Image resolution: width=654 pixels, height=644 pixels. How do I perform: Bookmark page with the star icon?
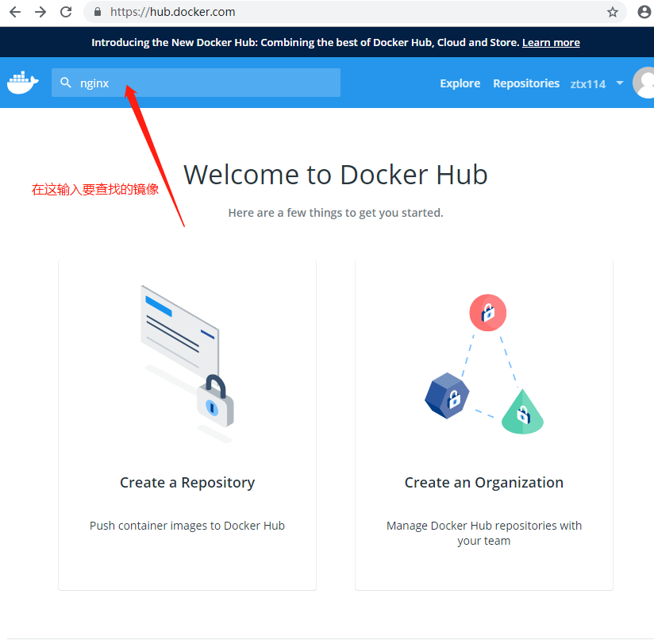(612, 12)
